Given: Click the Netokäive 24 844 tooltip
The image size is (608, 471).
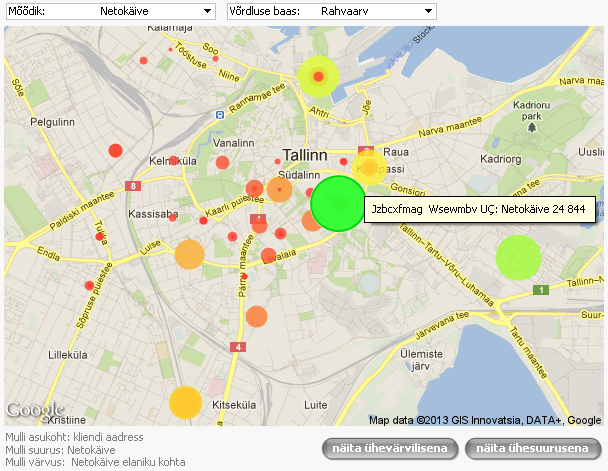Looking at the screenshot, I should 479,210.
